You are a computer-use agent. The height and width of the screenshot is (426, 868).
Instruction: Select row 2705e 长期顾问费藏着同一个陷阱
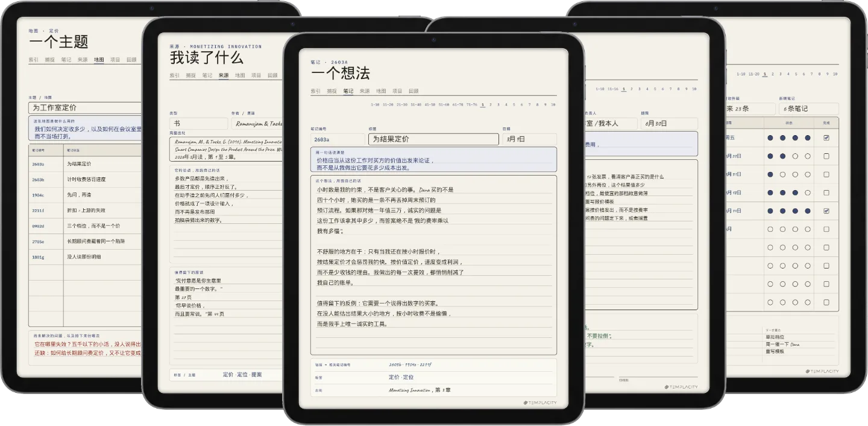tap(84, 241)
